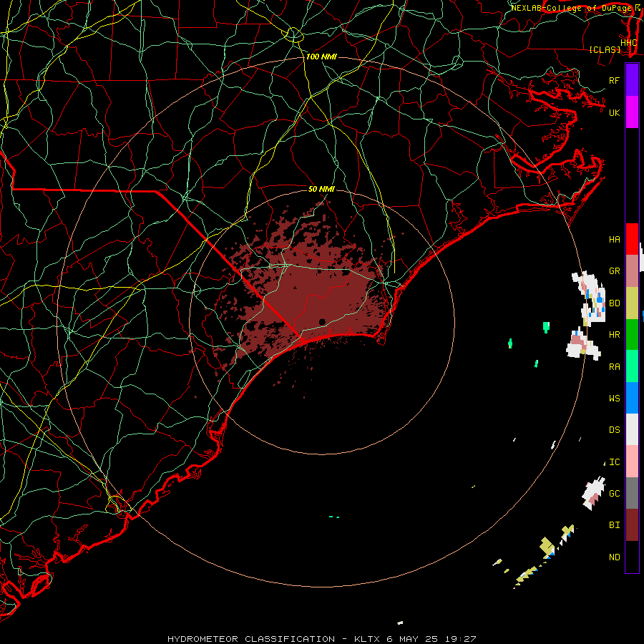Select the red HA legend color block
The image size is (644, 644).
(x=632, y=239)
